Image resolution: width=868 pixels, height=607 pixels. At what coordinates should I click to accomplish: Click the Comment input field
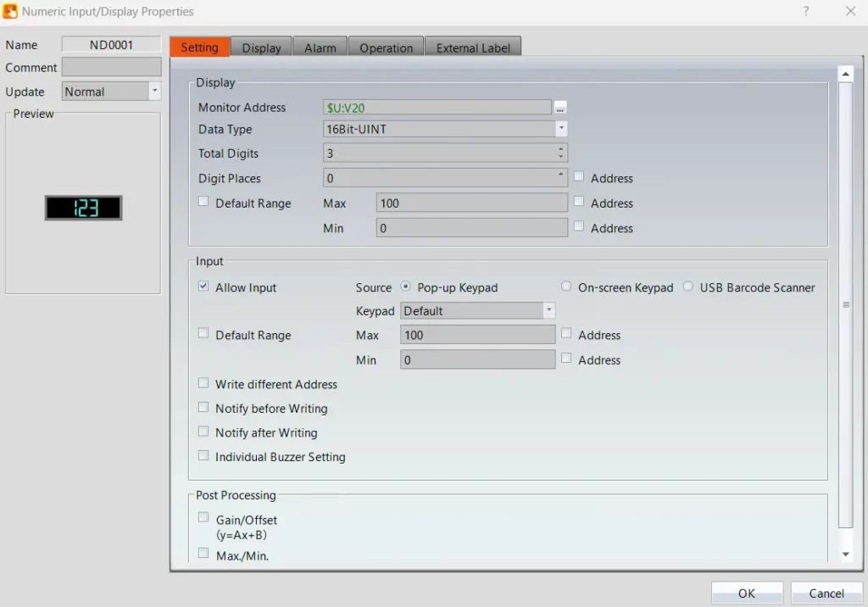(x=111, y=67)
